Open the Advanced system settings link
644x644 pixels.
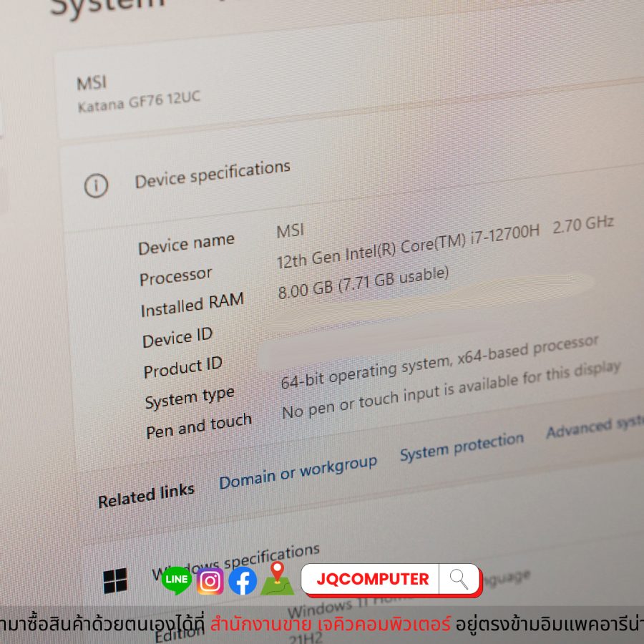(595, 426)
